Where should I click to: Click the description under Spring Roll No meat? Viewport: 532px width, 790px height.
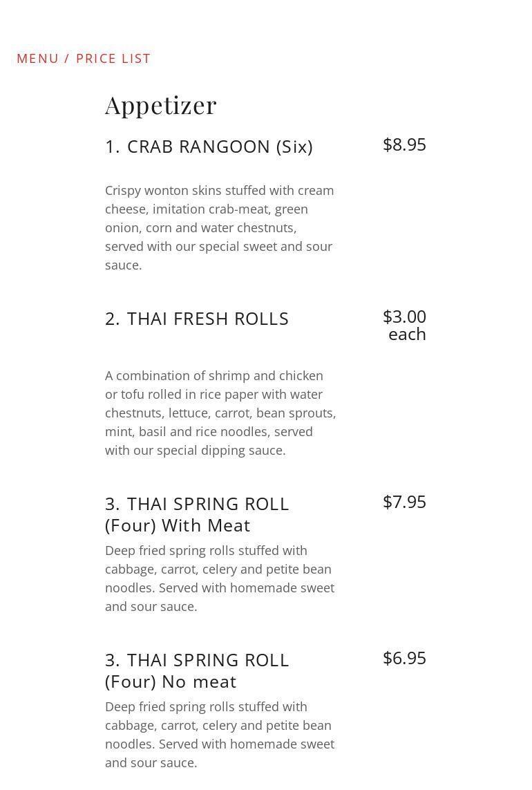tap(220, 735)
